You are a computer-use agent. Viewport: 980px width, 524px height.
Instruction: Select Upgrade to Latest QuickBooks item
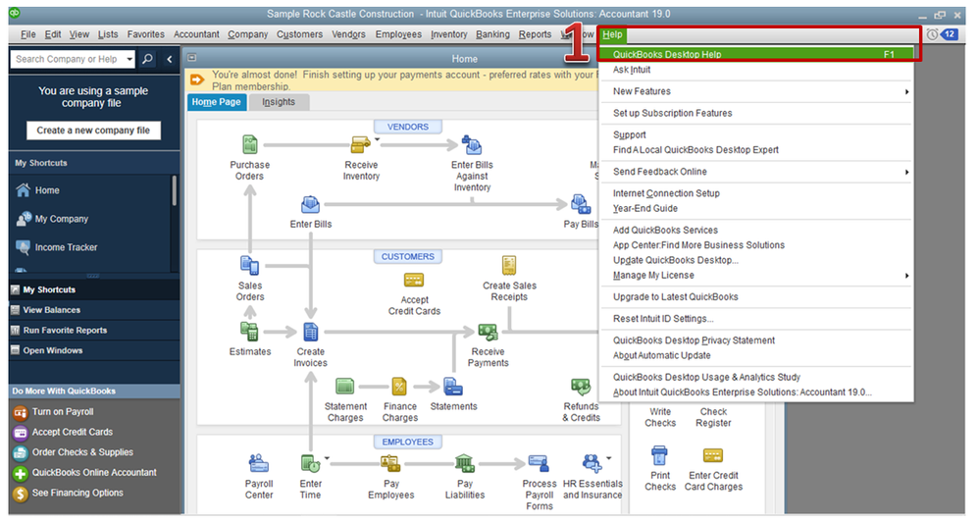click(x=675, y=297)
